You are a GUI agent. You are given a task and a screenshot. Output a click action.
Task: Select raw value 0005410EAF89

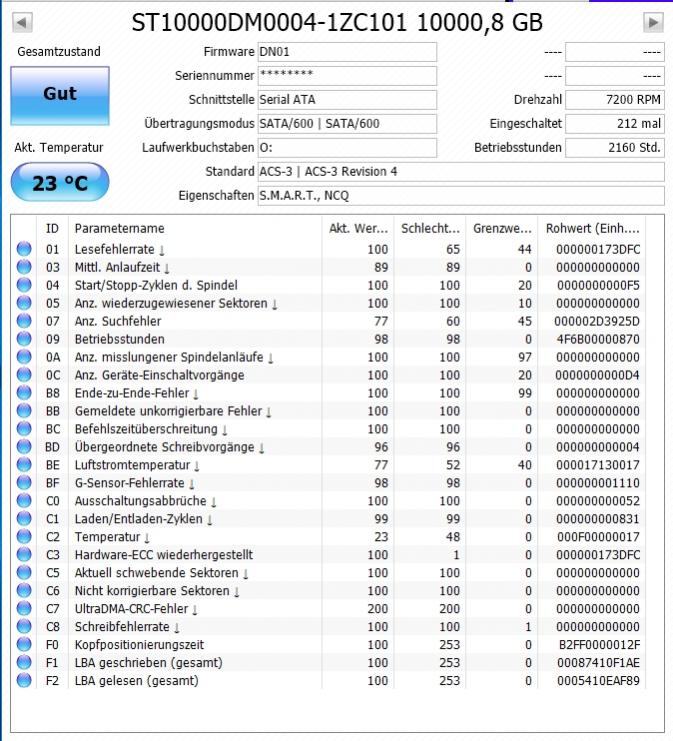tap(598, 681)
